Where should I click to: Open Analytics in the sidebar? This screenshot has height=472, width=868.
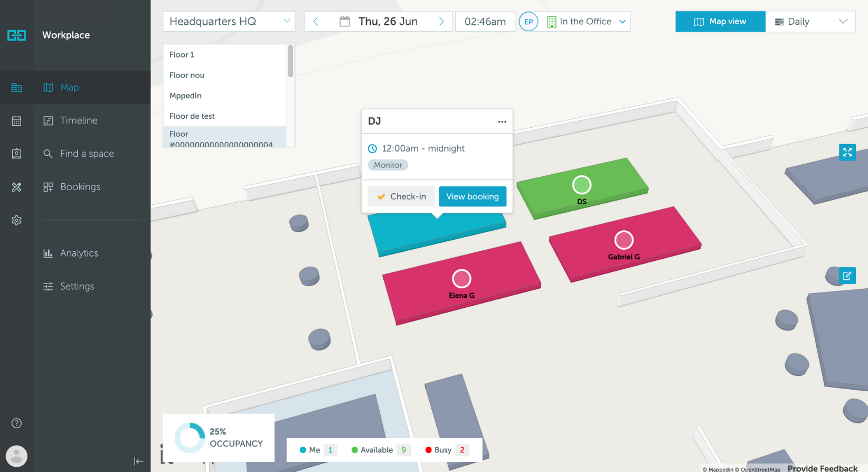pyautogui.click(x=79, y=253)
